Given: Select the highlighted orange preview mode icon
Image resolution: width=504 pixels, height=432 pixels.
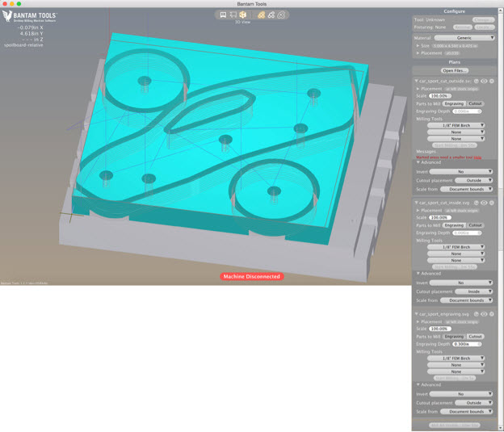Looking at the screenshot, I should coord(262,15).
